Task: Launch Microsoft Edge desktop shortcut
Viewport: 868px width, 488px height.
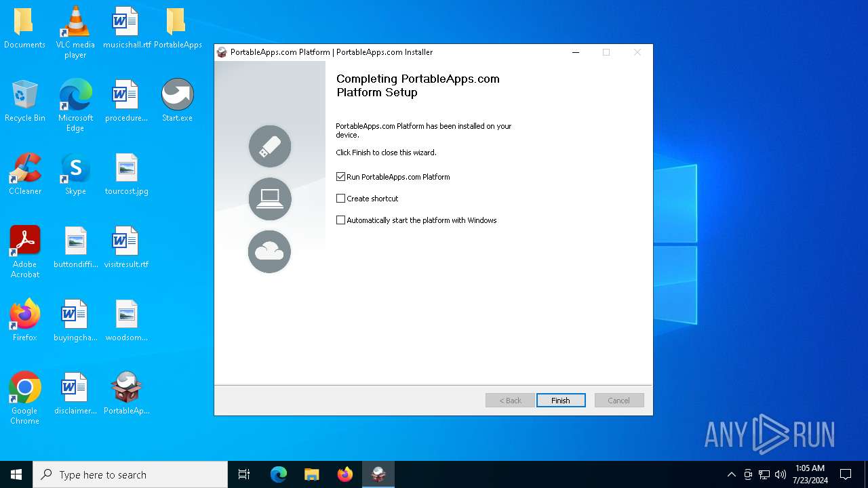Action: click(75, 105)
